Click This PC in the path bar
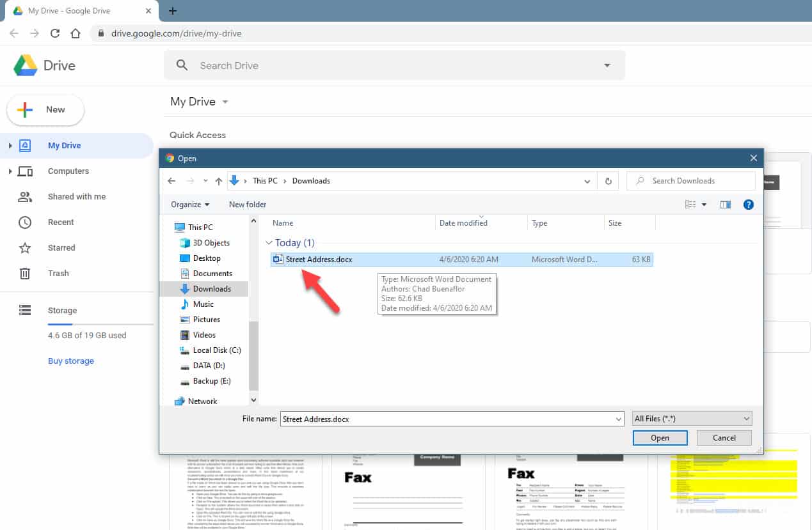 pyautogui.click(x=265, y=181)
